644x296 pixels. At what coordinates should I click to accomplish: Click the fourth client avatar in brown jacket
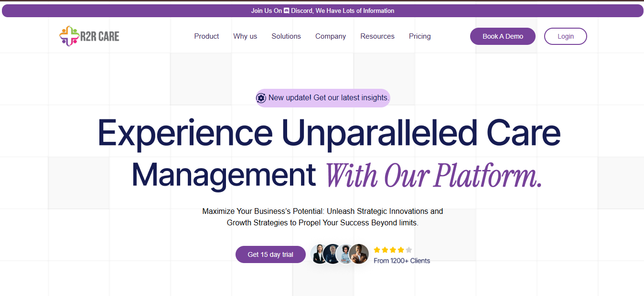coord(359,254)
